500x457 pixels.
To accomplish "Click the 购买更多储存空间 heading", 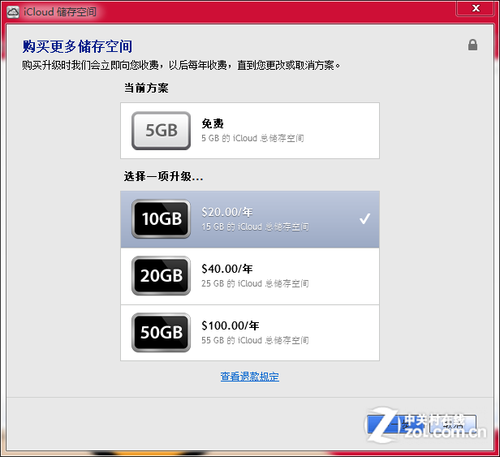I will tap(77, 46).
